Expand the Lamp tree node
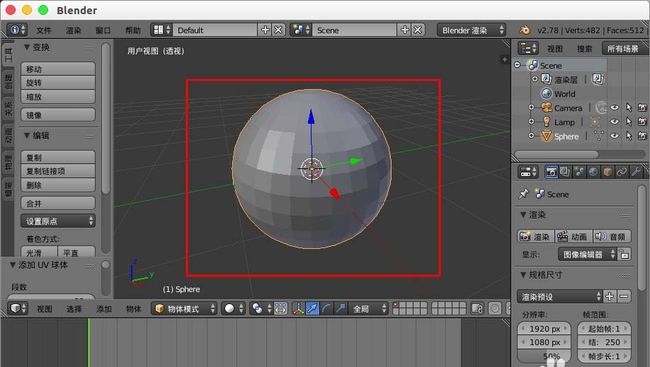The height and width of the screenshot is (367, 650). [x=531, y=122]
